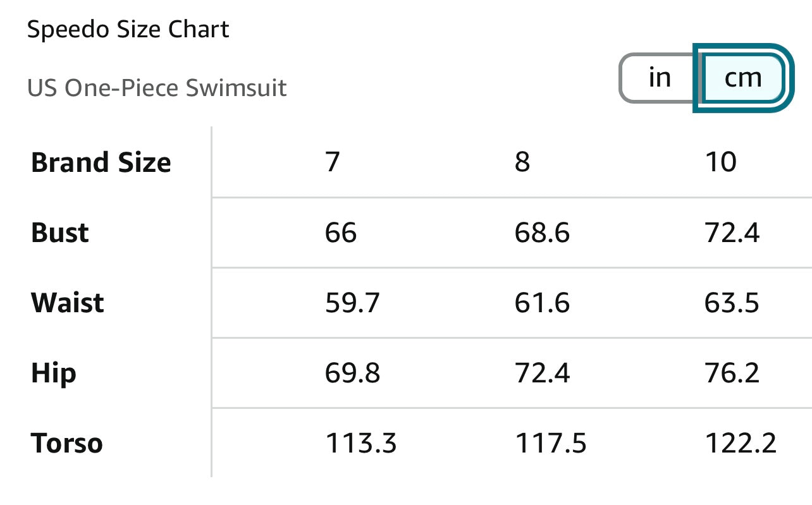Switch measurements to inches
The height and width of the screenshot is (505, 812).
[659, 78]
